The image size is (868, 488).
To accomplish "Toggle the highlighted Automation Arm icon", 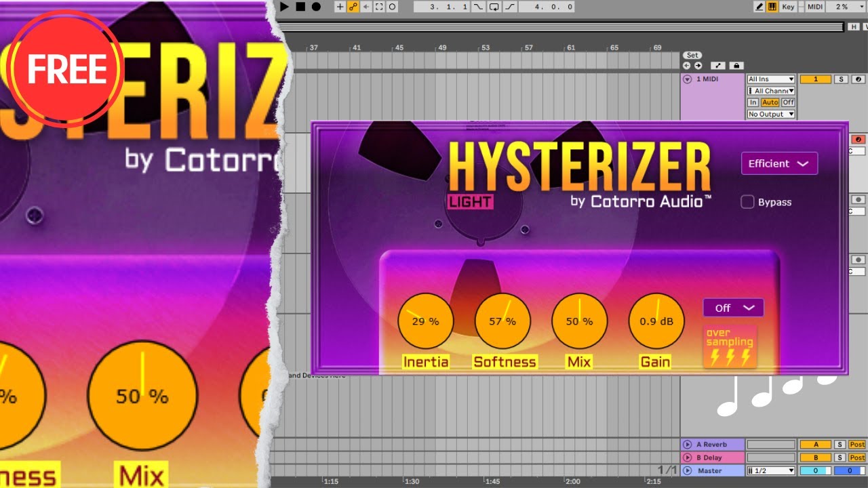I will click(353, 7).
